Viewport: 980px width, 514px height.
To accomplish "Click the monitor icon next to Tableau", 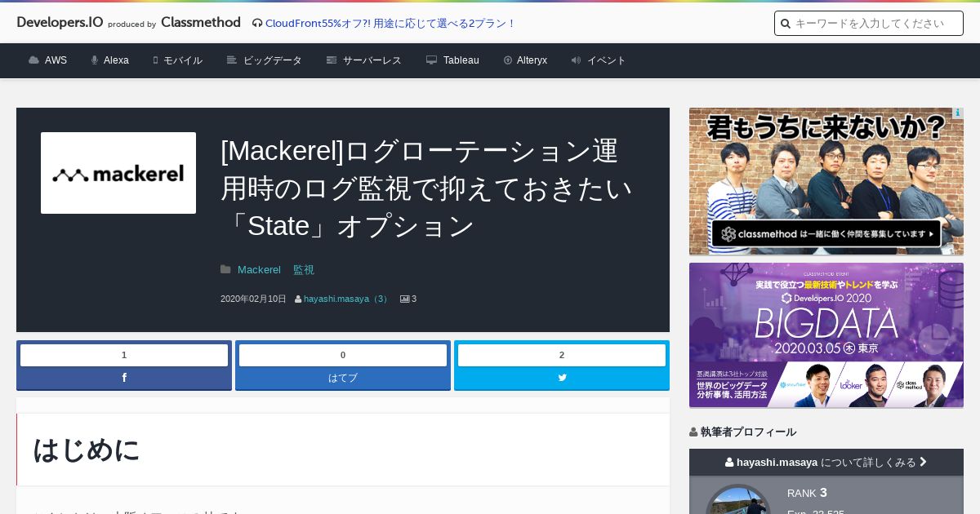I will [431, 60].
